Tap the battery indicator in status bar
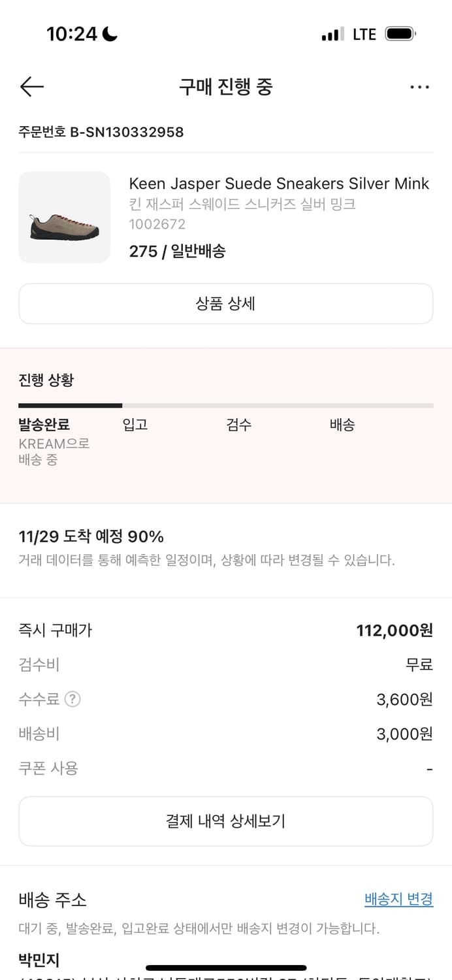 tap(401, 34)
